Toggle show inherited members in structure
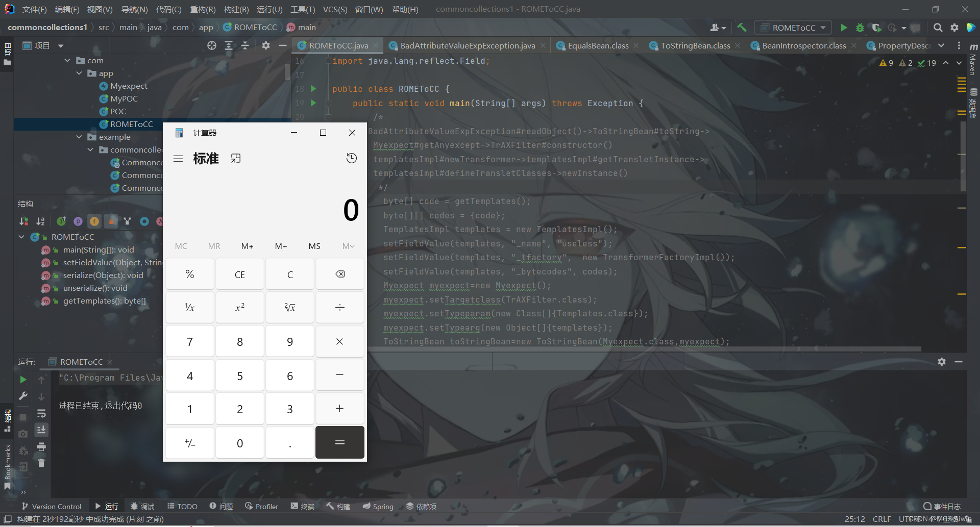The image size is (980, 527). pyautogui.click(x=61, y=221)
